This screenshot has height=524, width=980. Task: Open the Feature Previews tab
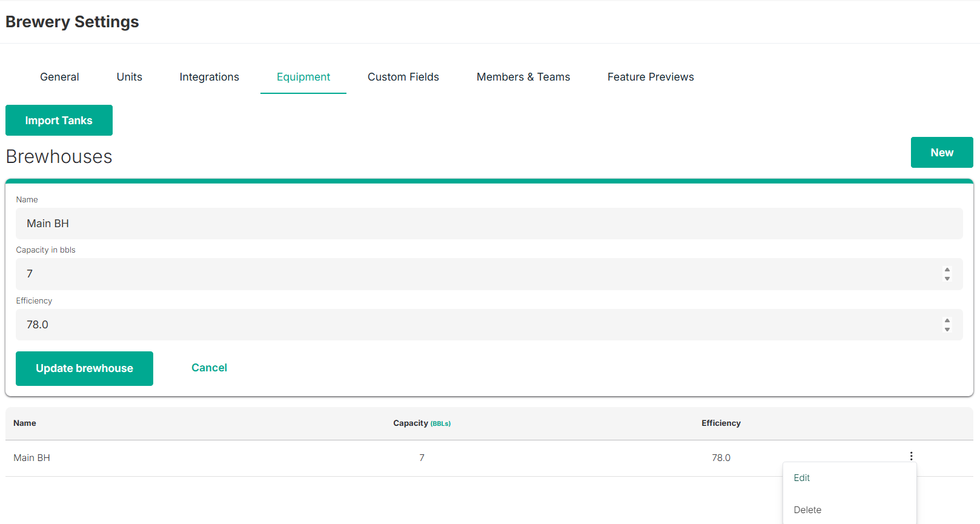click(x=651, y=77)
